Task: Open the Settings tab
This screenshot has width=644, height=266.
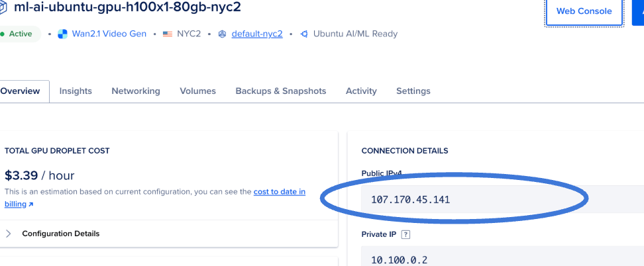Action: (x=413, y=91)
